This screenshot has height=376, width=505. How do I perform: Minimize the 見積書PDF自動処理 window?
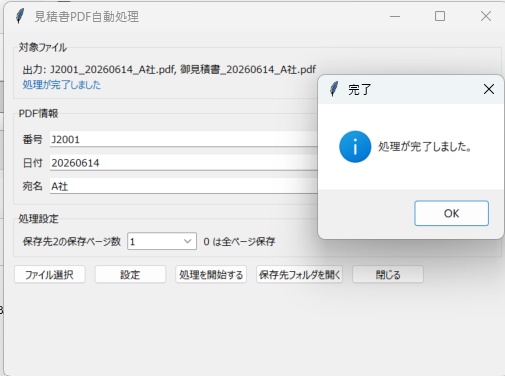click(395, 16)
